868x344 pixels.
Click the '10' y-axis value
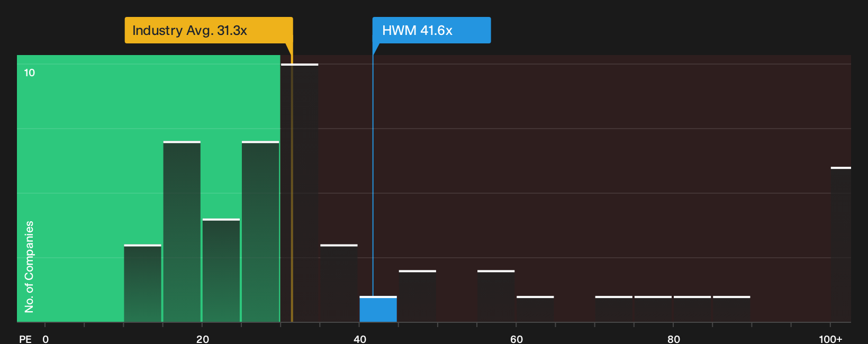click(x=30, y=73)
